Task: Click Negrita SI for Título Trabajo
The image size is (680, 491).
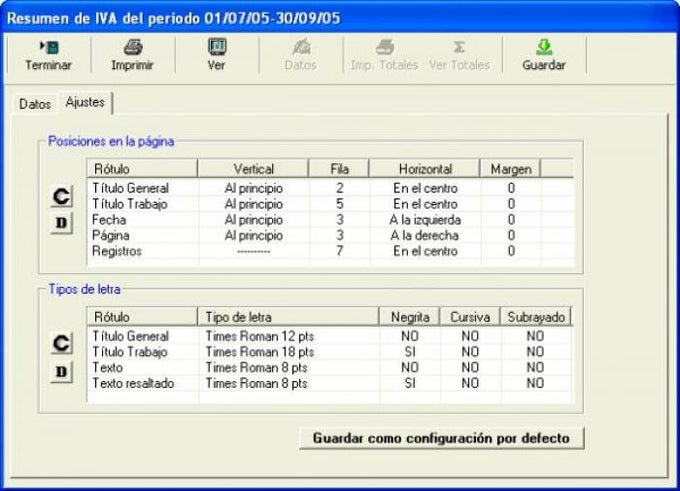Action: pyautogui.click(x=410, y=352)
